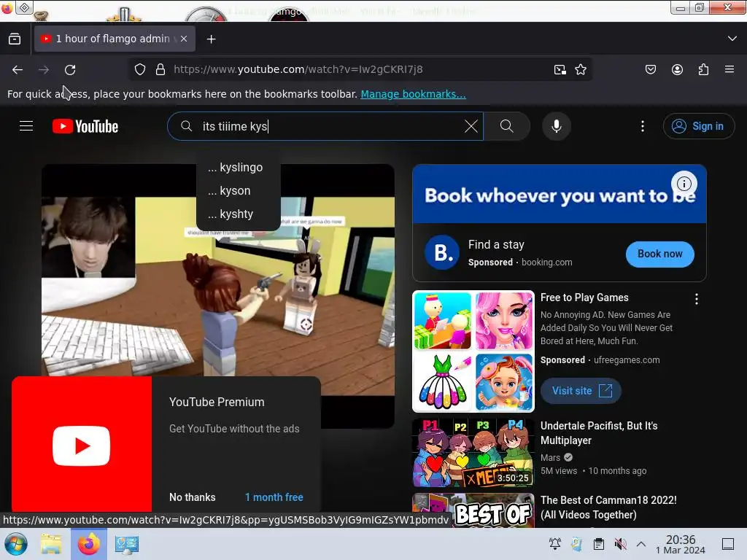Click Undertale Pacifist, But It's Multiplayer title
Screen dimensions: 747x560
click(x=599, y=433)
